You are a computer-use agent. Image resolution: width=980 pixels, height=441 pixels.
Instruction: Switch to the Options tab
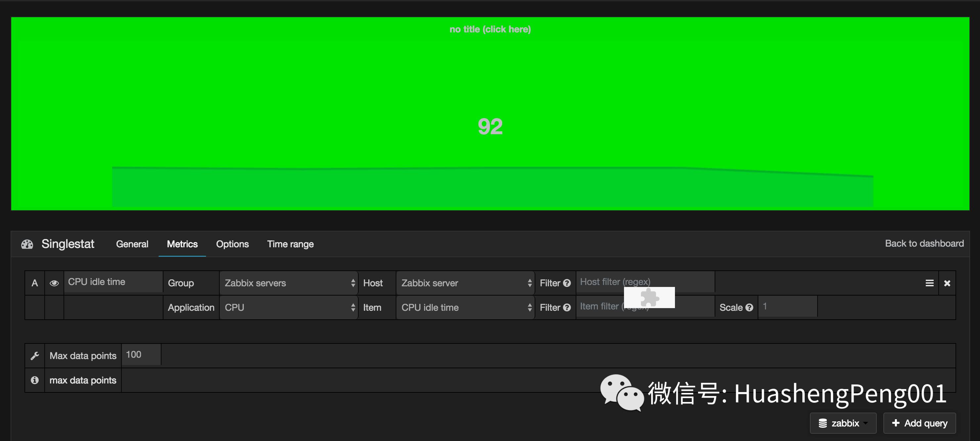click(232, 244)
